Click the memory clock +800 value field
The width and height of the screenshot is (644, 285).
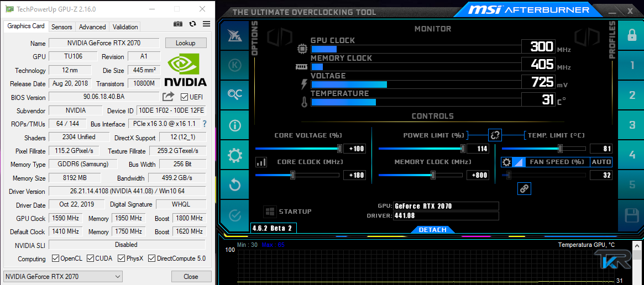click(x=478, y=175)
